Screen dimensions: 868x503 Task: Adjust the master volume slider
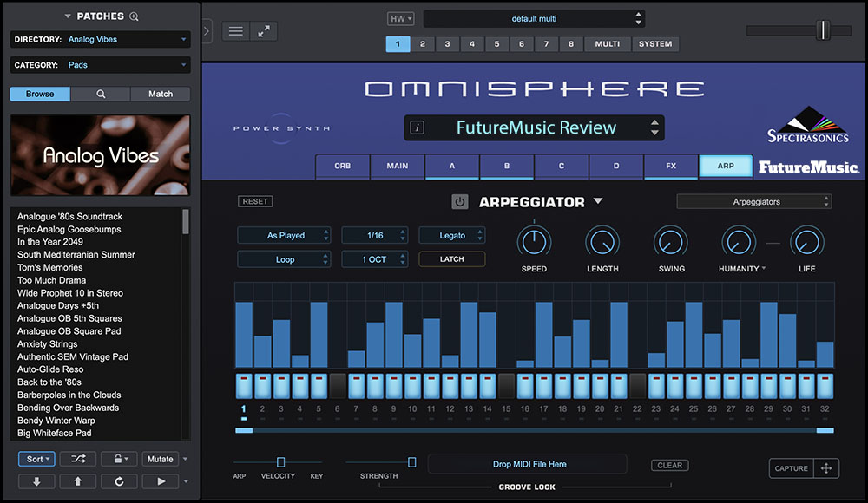click(823, 29)
